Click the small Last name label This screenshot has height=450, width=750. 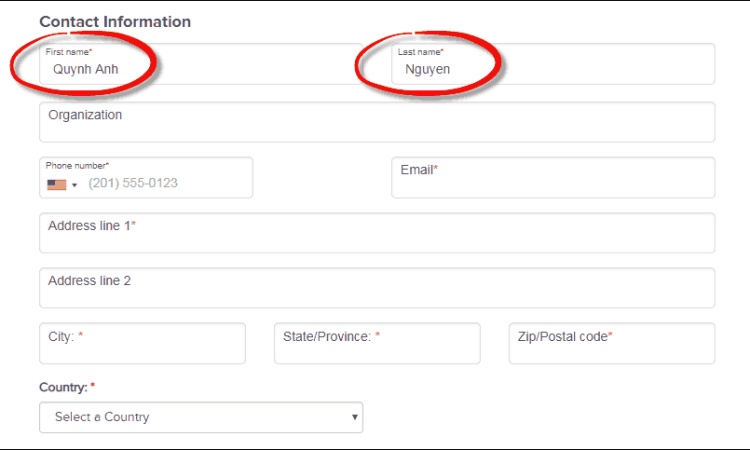(420, 51)
